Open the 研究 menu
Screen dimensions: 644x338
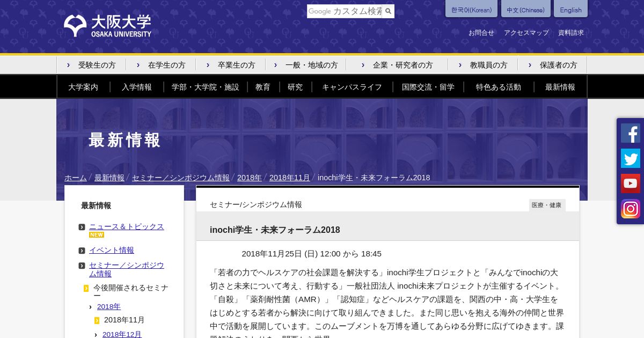pyautogui.click(x=295, y=87)
